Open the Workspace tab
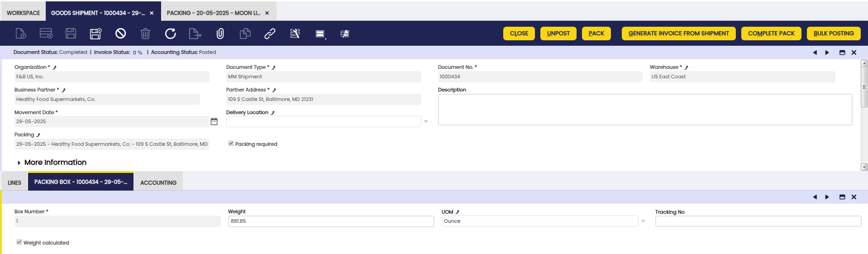Screen dimensions: 868x254 (23, 13)
